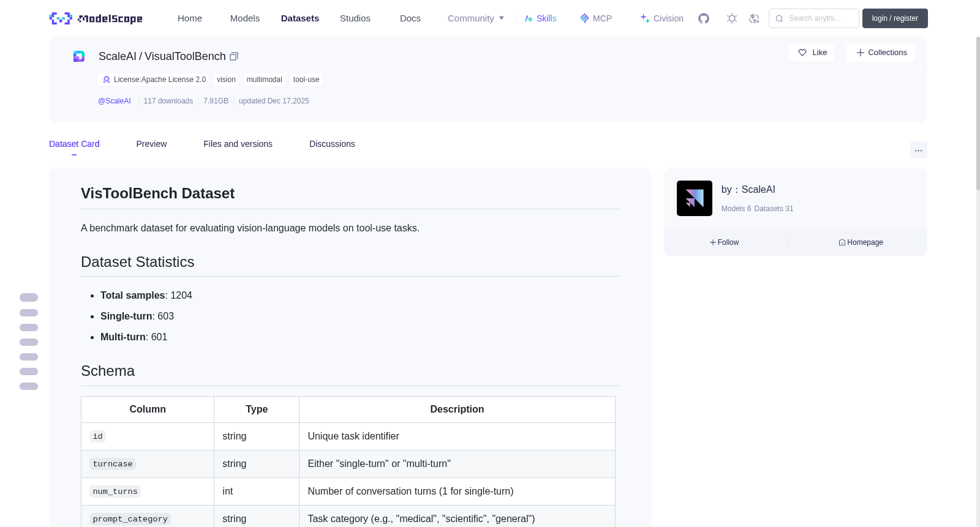
Task: Open the Skills page icon
Action: [x=529, y=18]
